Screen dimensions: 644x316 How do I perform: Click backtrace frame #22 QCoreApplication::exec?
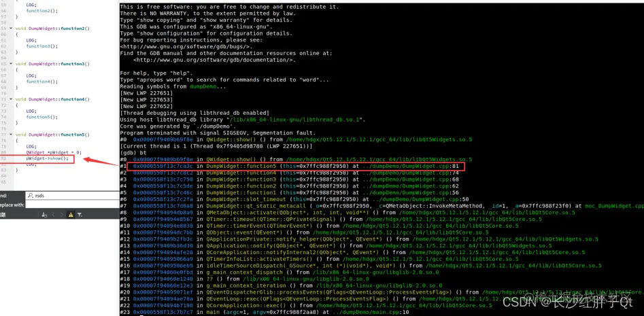[306, 305]
